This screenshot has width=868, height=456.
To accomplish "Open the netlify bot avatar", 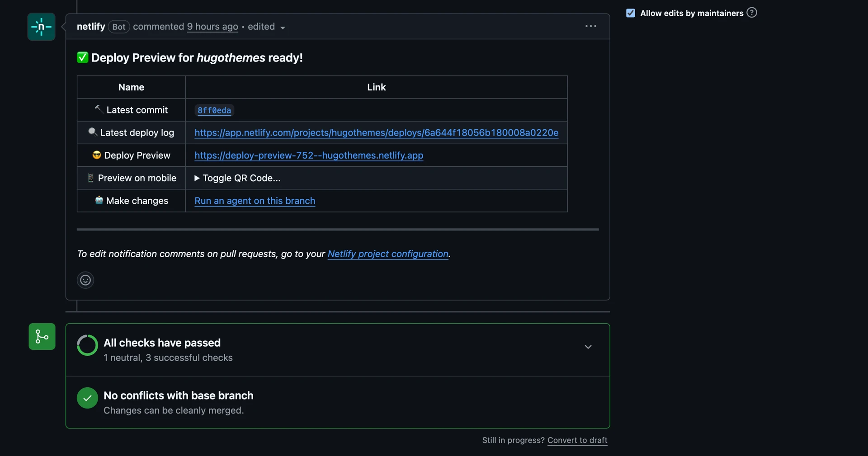I will [41, 27].
